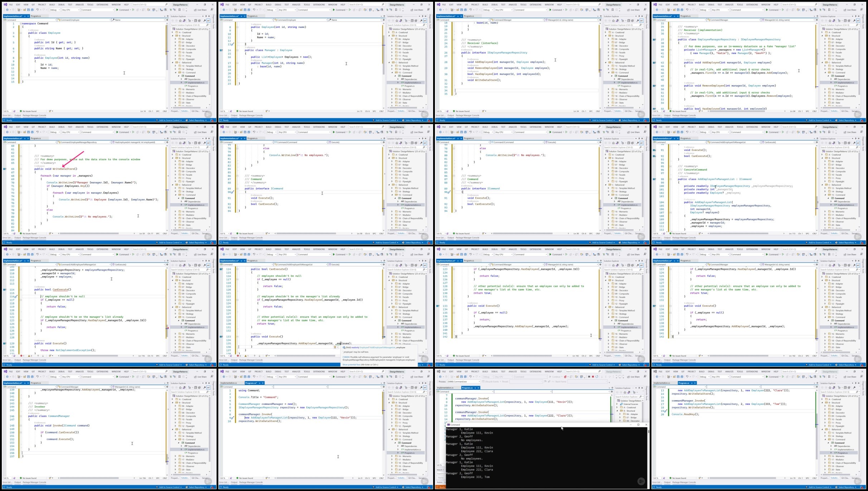Click the Hot Reload flame icon
This screenshot has height=491, width=868.
pyautogui.click(x=565, y=377)
